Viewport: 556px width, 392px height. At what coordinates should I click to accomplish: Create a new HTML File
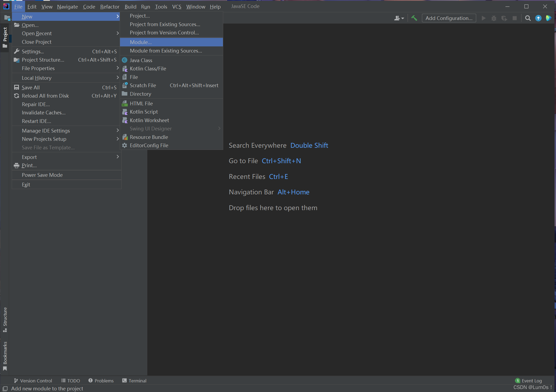click(171, 103)
